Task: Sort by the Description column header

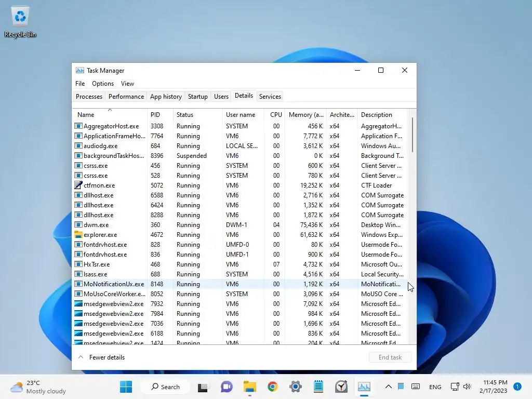Action: pyautogui.click(x=382, y=115)
